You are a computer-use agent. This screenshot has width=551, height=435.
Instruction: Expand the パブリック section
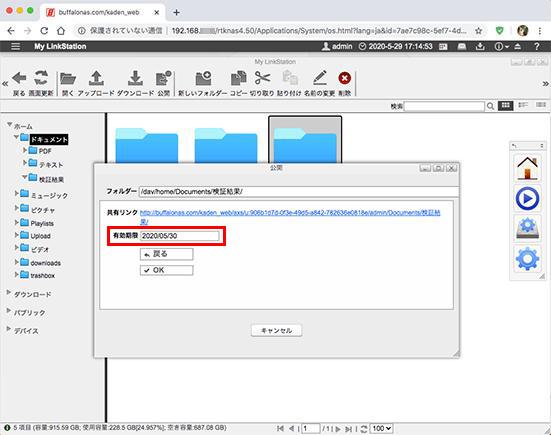click(x=9, y=311)
